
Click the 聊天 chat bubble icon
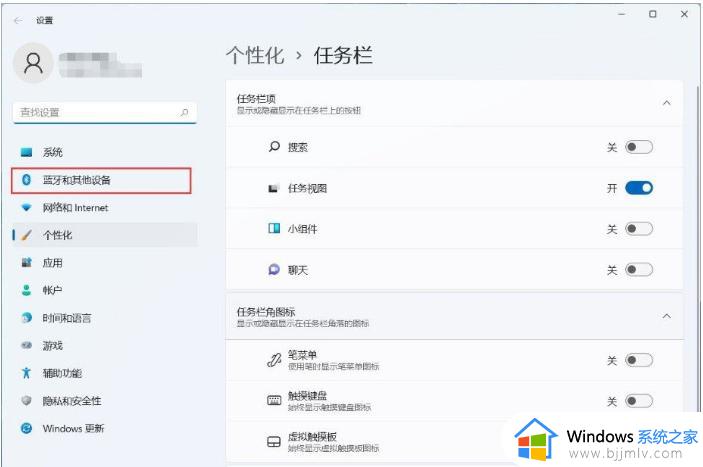(274, 269)
